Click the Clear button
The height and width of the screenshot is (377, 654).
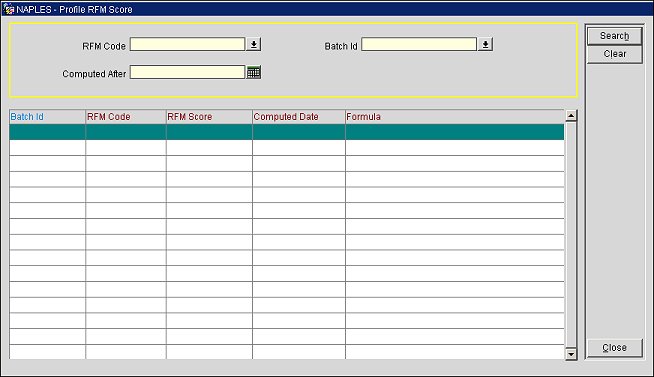coord(614,54)
